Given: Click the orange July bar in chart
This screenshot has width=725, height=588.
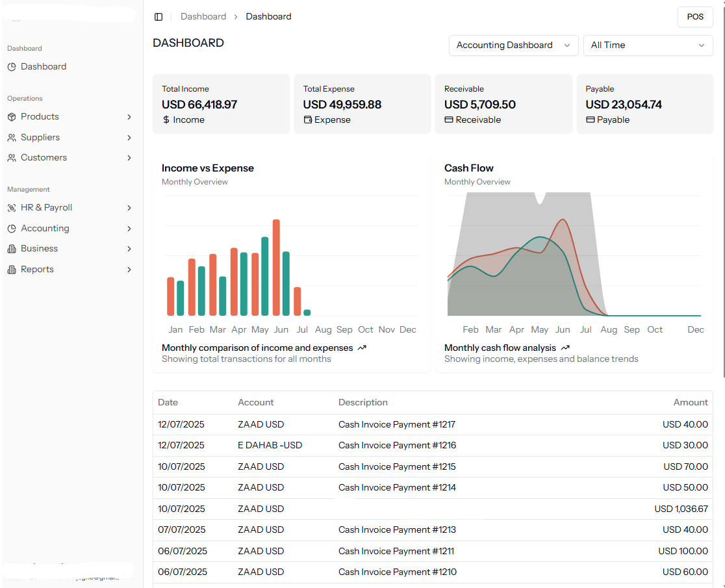Looking at the screenshot, I should tap(298, 301).
